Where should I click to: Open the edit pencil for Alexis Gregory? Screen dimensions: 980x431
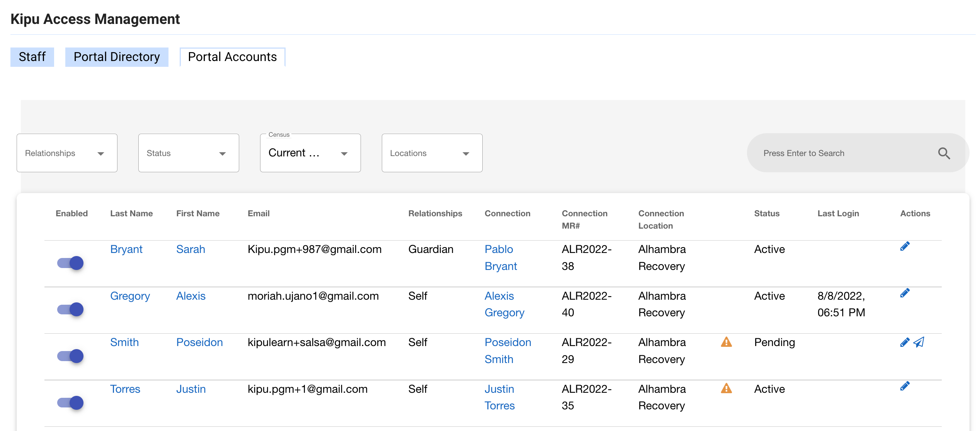tap(905, 293)
